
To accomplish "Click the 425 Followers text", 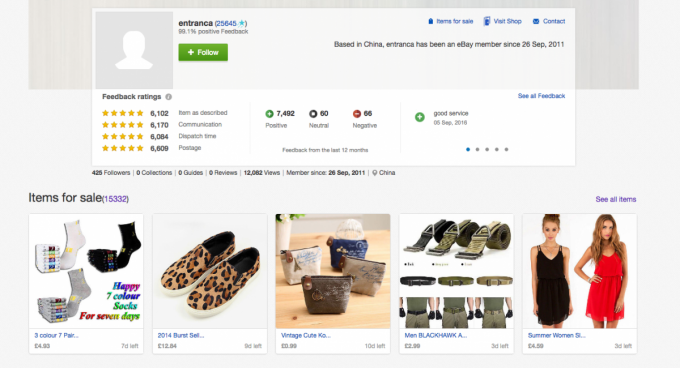I will 111,173.
